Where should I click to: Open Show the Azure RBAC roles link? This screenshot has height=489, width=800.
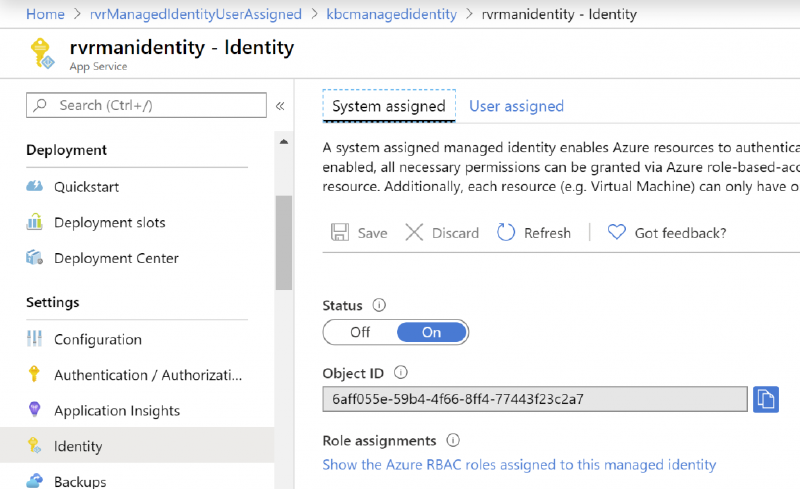pos(519,464)
